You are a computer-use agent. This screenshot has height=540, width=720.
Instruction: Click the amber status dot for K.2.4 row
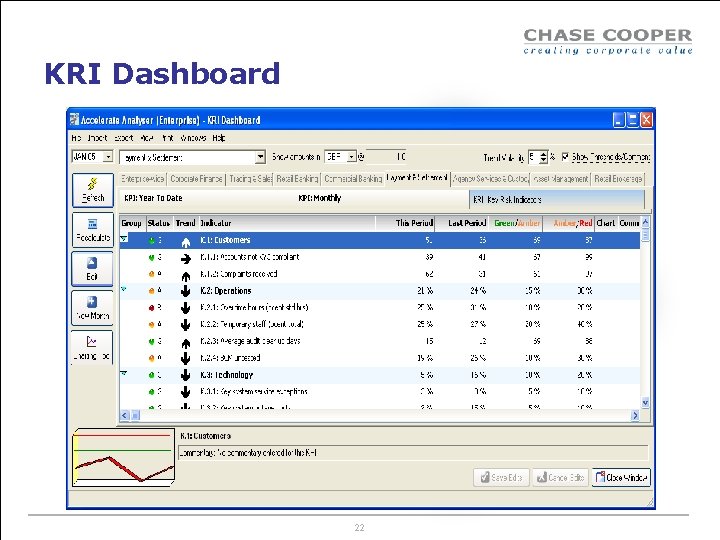(152, 359)
